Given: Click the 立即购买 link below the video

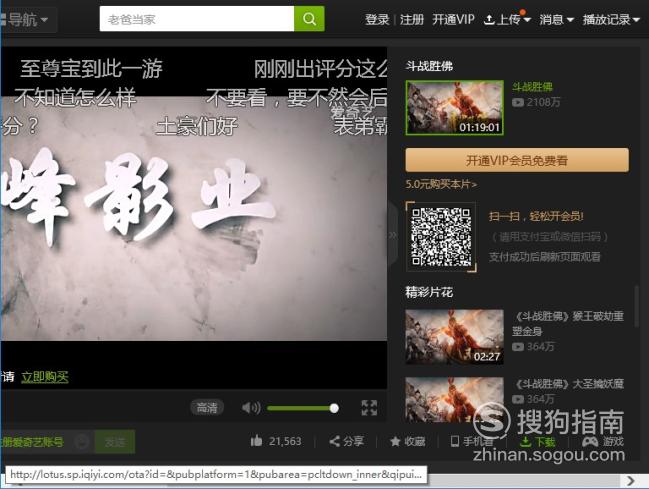Looking at the screenshot, I should [45, 377].
